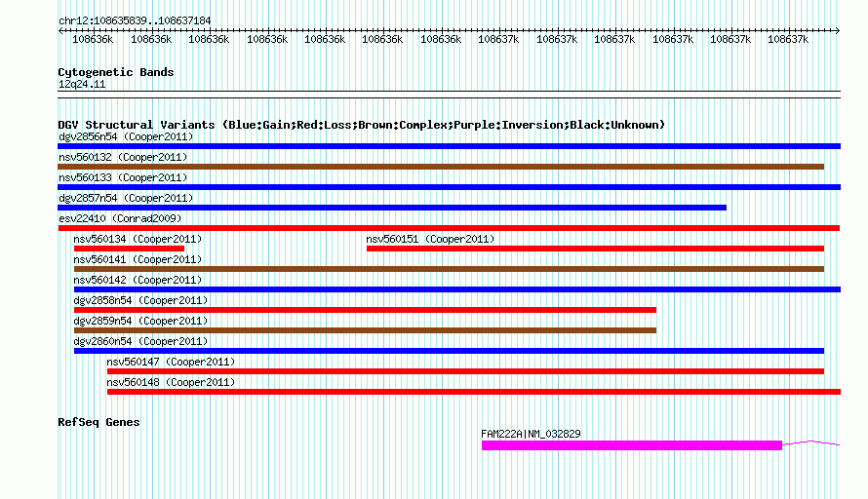
Task: Click the nsv560141 (Cooper2011) label
Action: (x=138, y=259)
